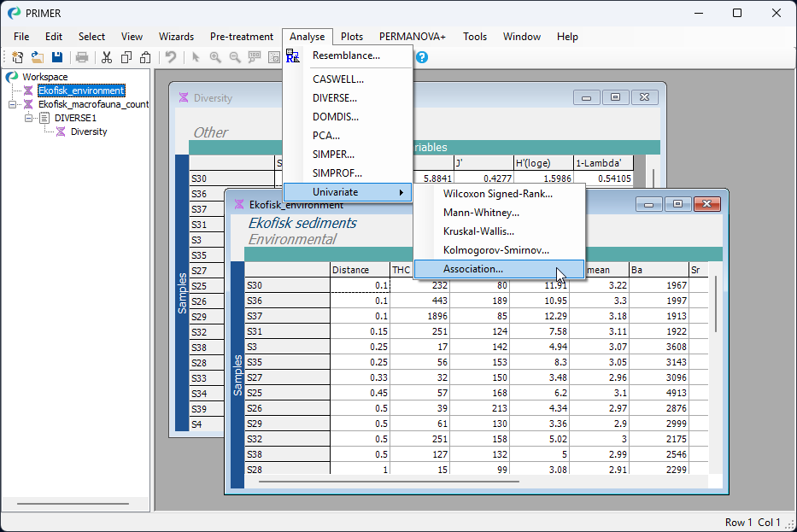Open the PERMANOVA+ menu
The height and width of the screenshot is (532, 797).
click(412, 37)
